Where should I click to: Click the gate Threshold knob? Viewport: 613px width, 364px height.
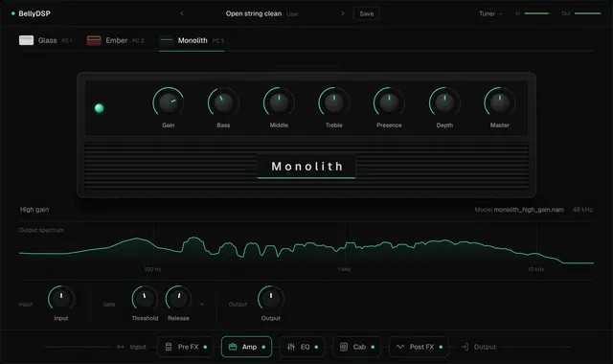point(145,299)
